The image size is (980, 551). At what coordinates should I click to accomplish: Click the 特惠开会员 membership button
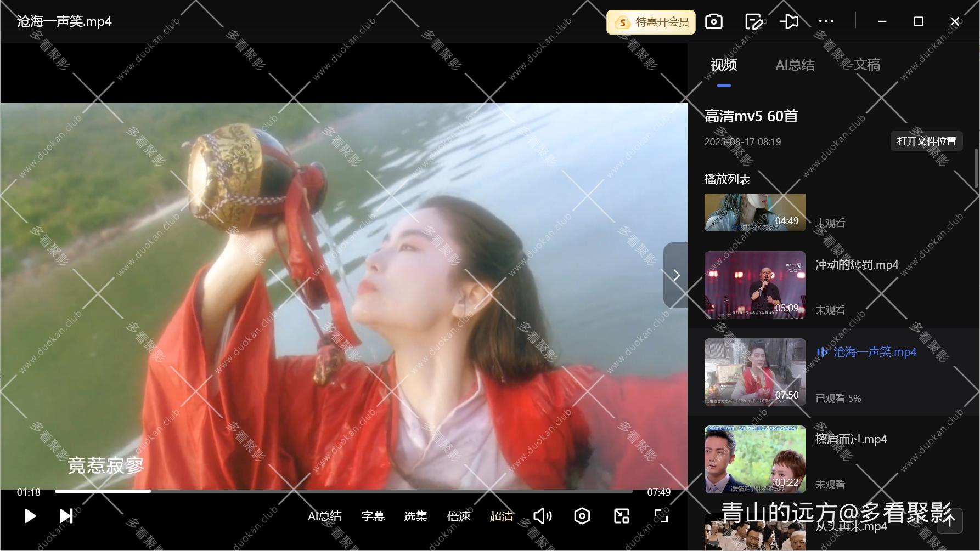click(x=651, y=22)
